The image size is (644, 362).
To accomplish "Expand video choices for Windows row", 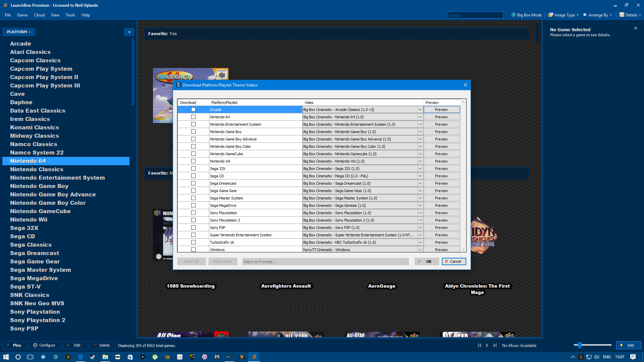I will tap(420, 250).
